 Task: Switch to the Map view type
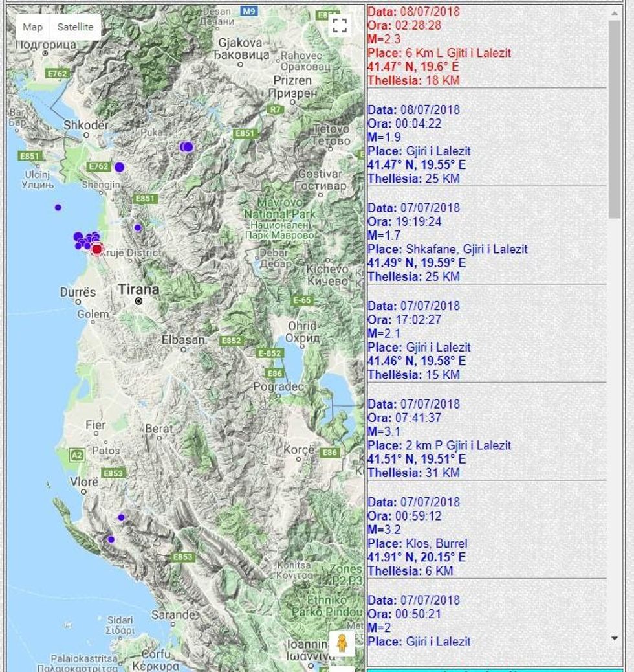pyautogui.click(x=32, y=27)
